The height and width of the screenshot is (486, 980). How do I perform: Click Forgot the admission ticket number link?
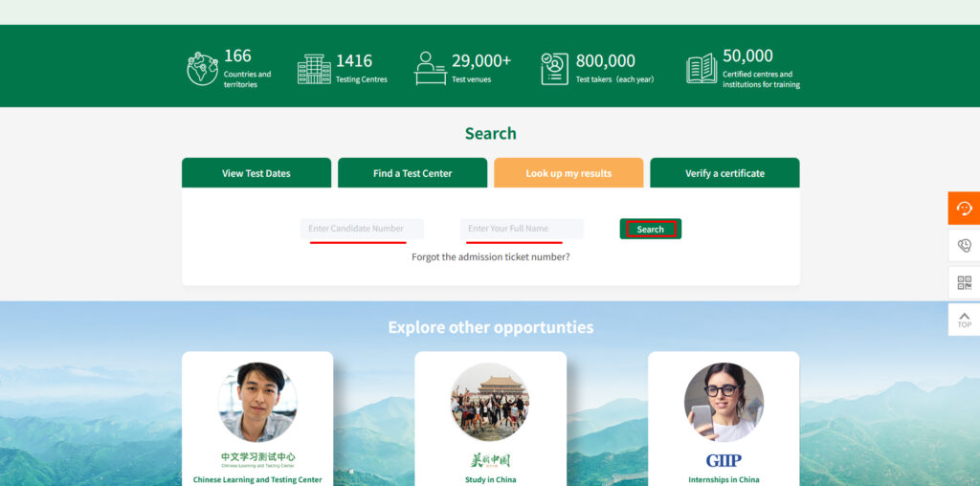[490, 256]
